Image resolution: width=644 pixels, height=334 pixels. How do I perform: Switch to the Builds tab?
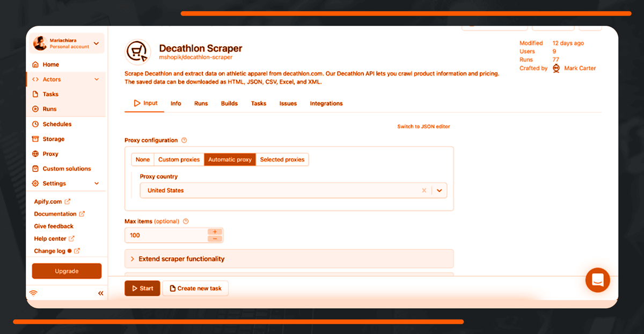coord(229,104)
